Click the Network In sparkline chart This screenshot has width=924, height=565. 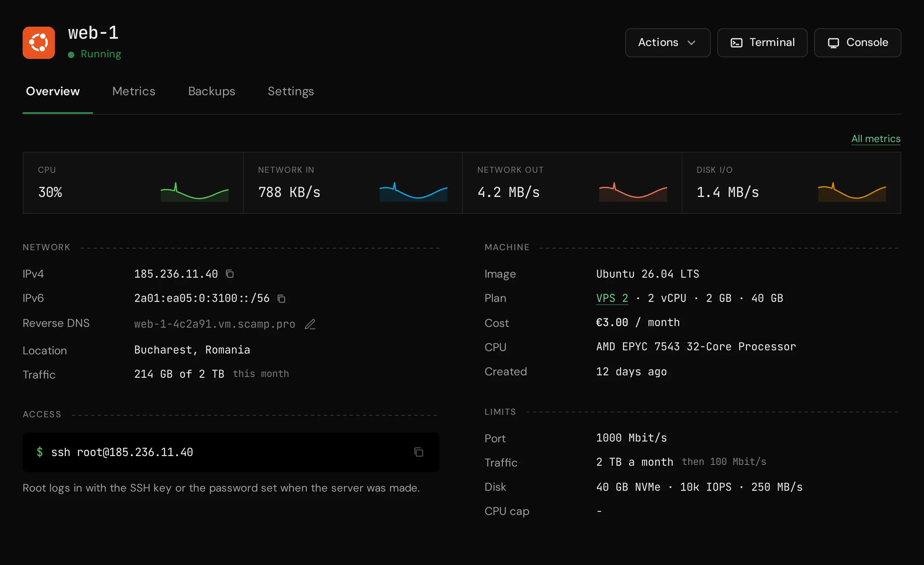point(414,192)
